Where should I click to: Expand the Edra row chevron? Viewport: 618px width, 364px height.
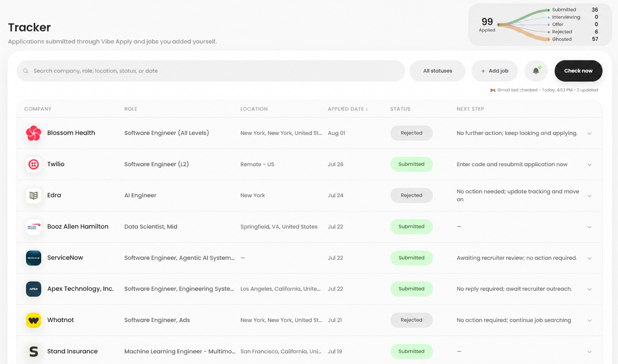[589, 196]
